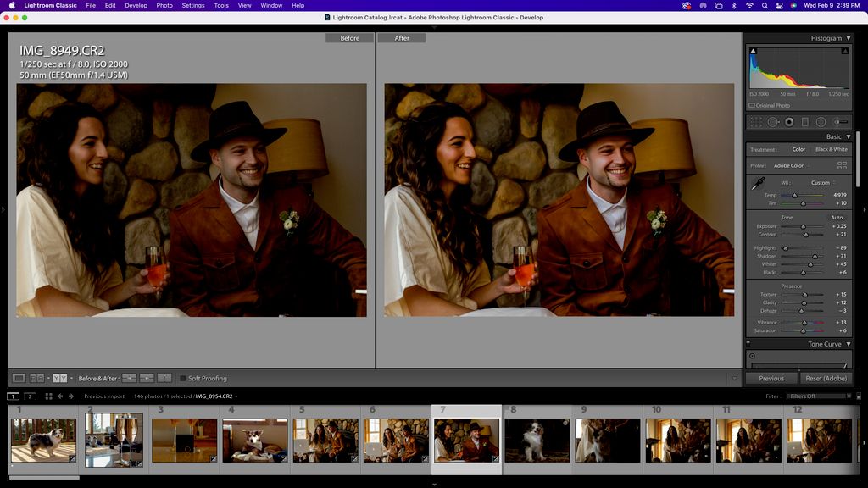This screenshot has height=488, width=868.
Task: Adjust the Vibrance slider
Action: tap(803, 323)
